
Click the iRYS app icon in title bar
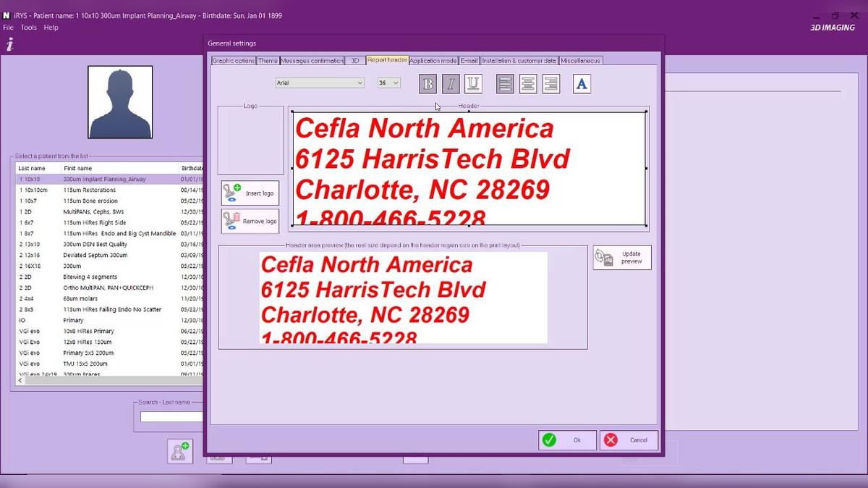[7, 15]
